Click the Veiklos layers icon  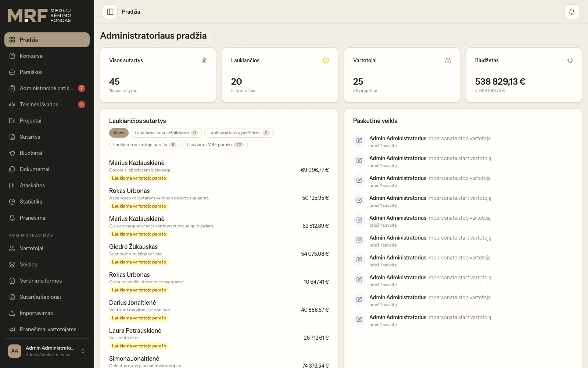coord(12,265)
